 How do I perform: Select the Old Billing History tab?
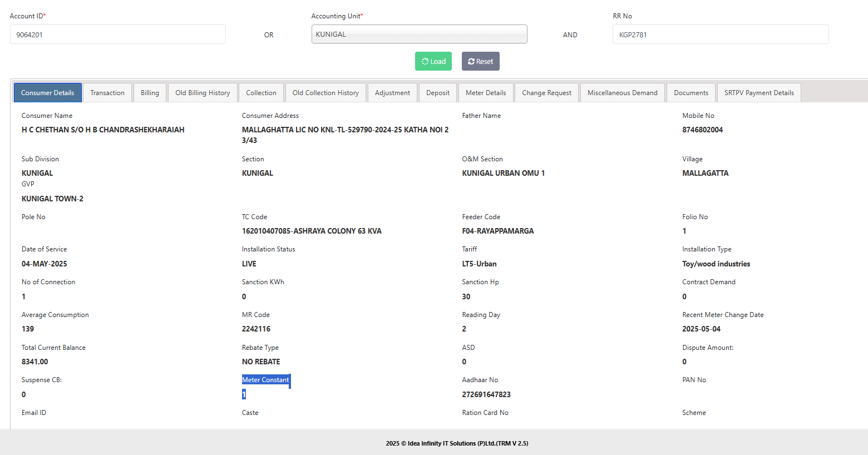[x=203, y=93]
